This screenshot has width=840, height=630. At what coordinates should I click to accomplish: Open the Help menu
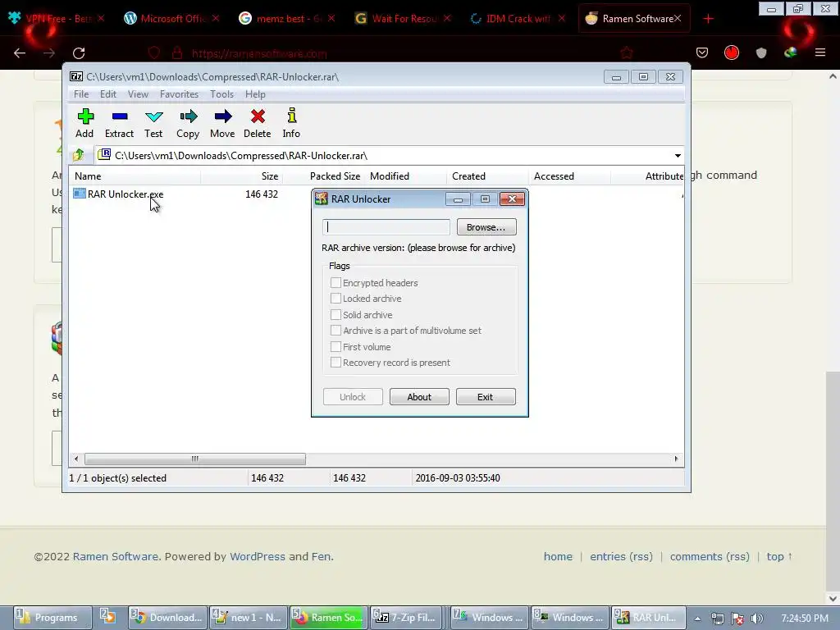click(255, 94)
